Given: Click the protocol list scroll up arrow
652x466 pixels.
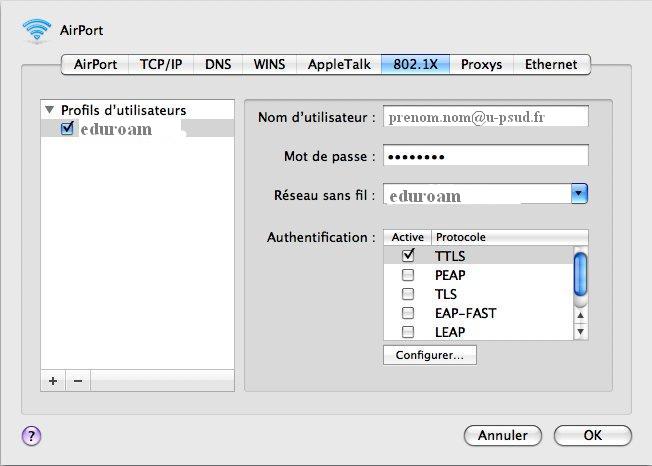Looking at the screenshot, I should [580, 316].
